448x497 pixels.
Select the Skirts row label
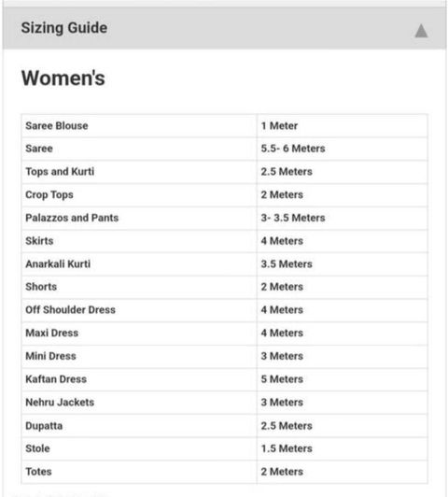point(39,241)
